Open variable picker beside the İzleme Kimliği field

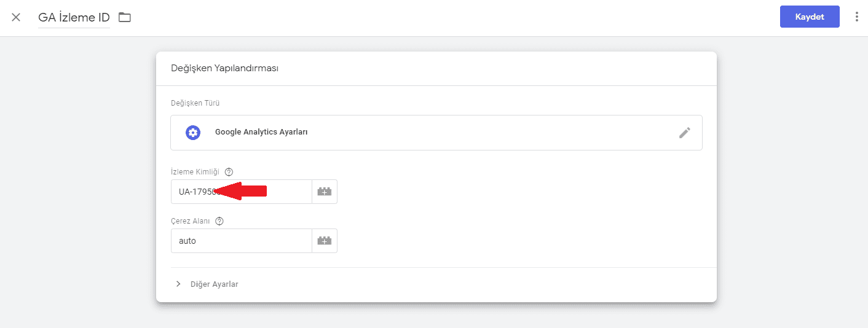coord(325,192)
